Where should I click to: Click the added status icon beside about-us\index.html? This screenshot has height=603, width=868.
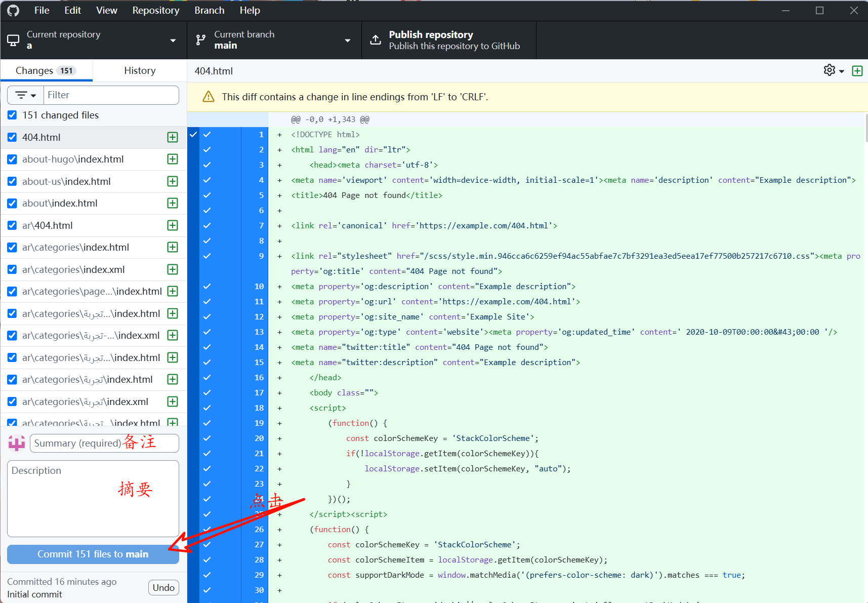click(173, 181)
